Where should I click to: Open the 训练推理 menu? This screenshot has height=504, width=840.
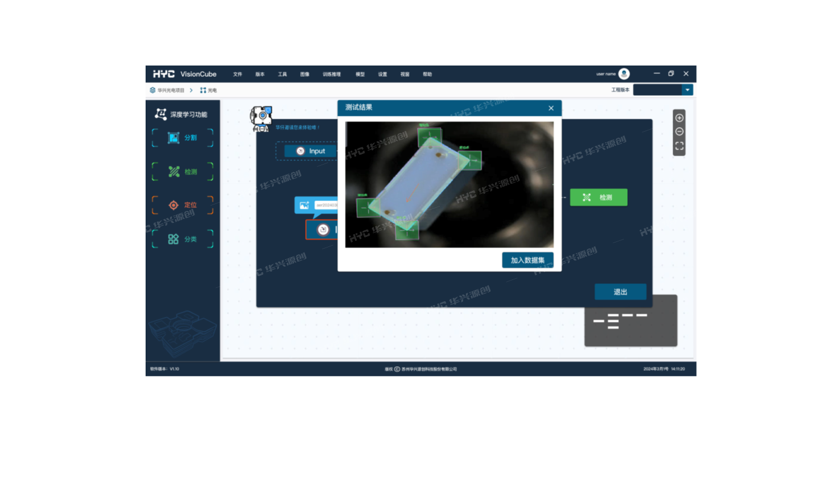[332, 74]
